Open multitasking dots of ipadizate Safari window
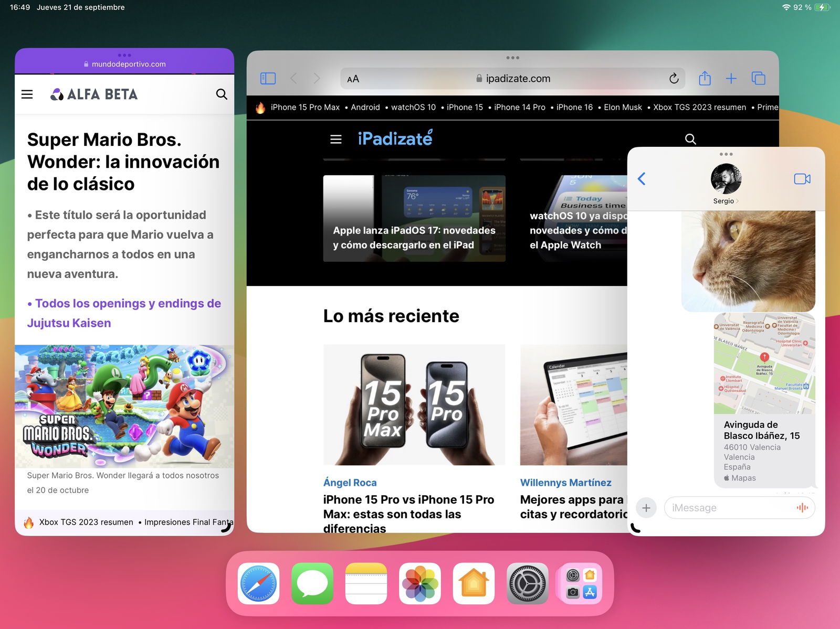Screen dimensions: 840x629 point(513,58)
